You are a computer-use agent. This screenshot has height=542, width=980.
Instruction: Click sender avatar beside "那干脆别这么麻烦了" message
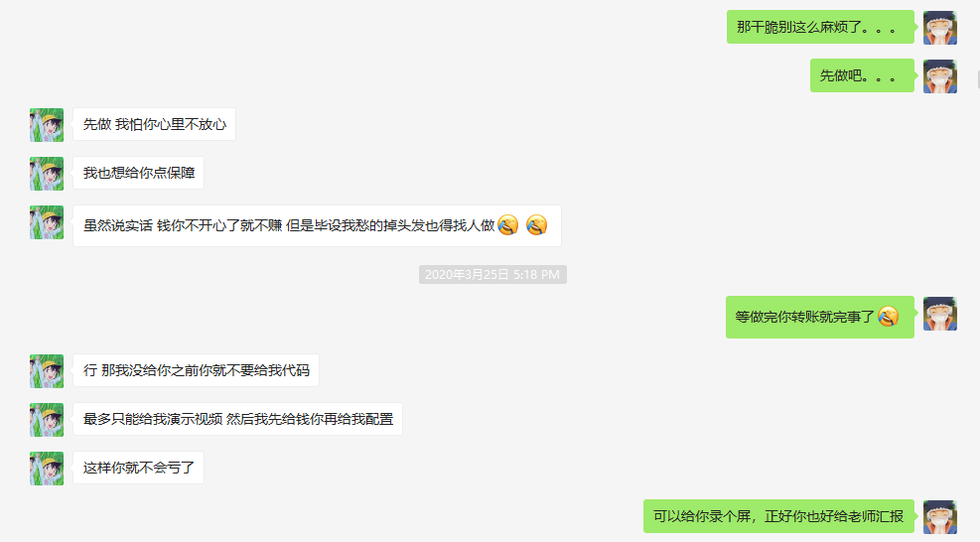[940, 28]
